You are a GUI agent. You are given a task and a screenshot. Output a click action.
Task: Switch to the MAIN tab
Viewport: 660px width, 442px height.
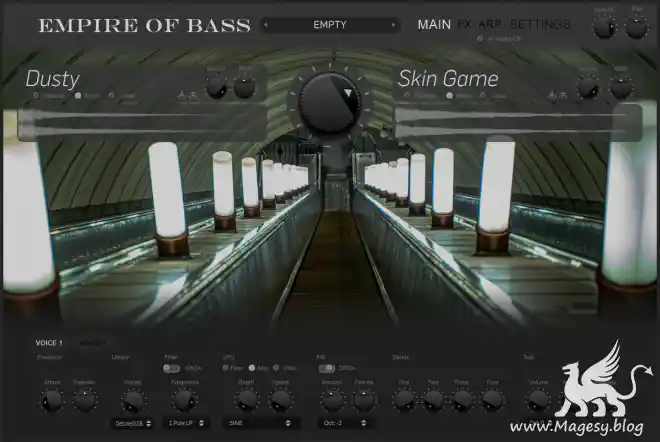tap(434, 24)
